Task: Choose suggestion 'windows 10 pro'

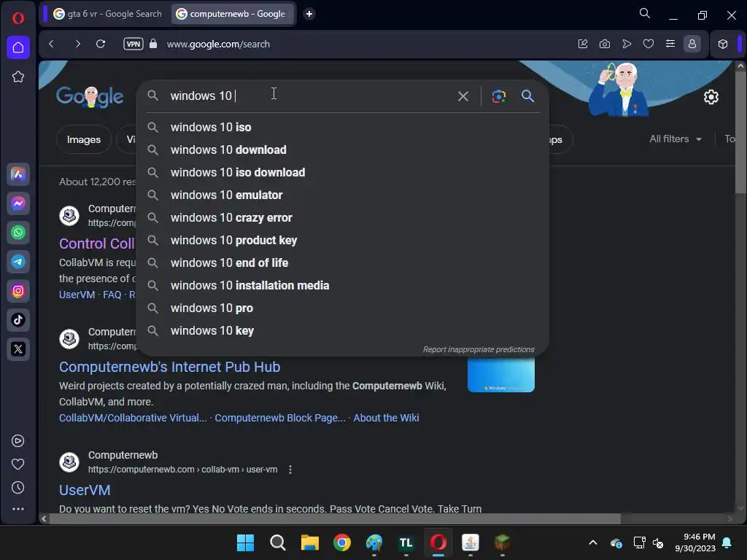Action: [343, 308]
